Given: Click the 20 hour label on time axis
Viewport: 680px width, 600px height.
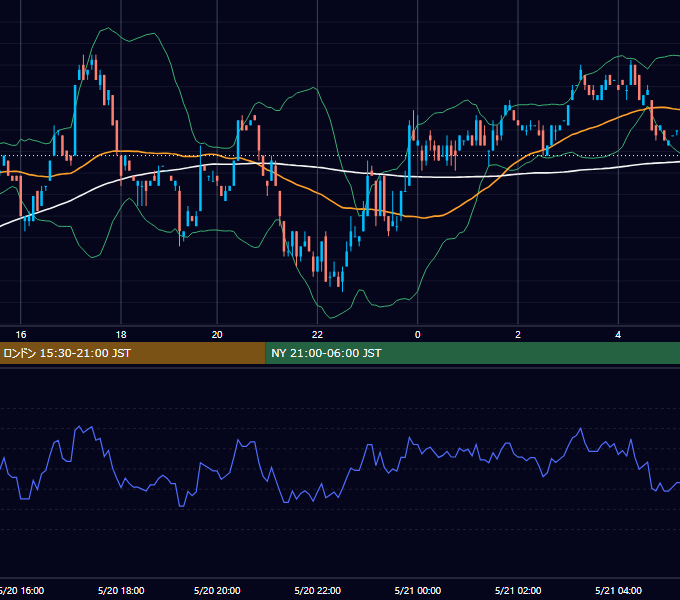Looking at the screenshot, I should point(217,335).
